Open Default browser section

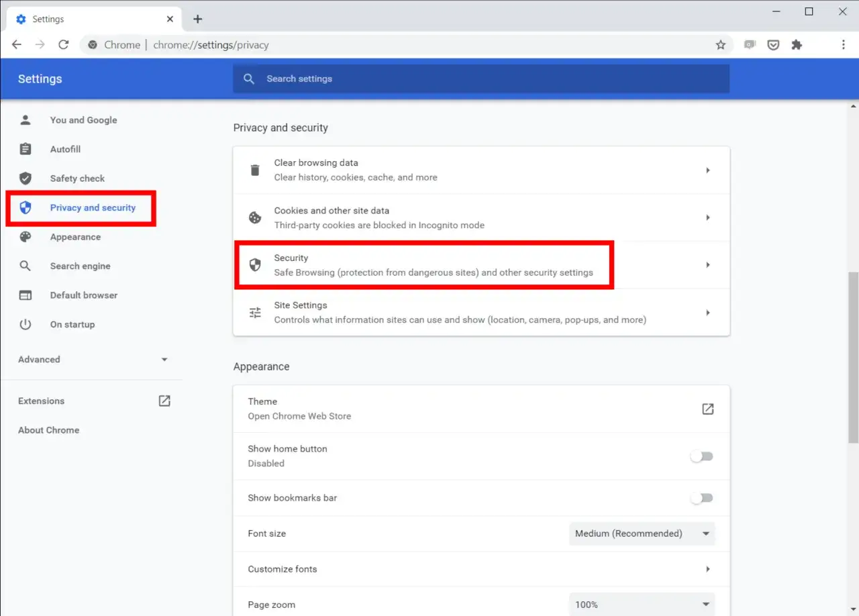pyautogui.click(x=83, y=295)
